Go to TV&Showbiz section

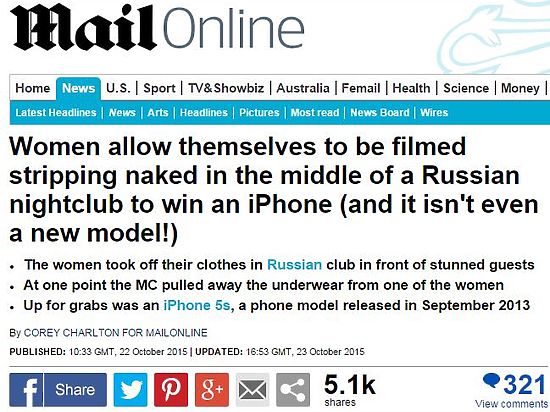pos(226,88)
